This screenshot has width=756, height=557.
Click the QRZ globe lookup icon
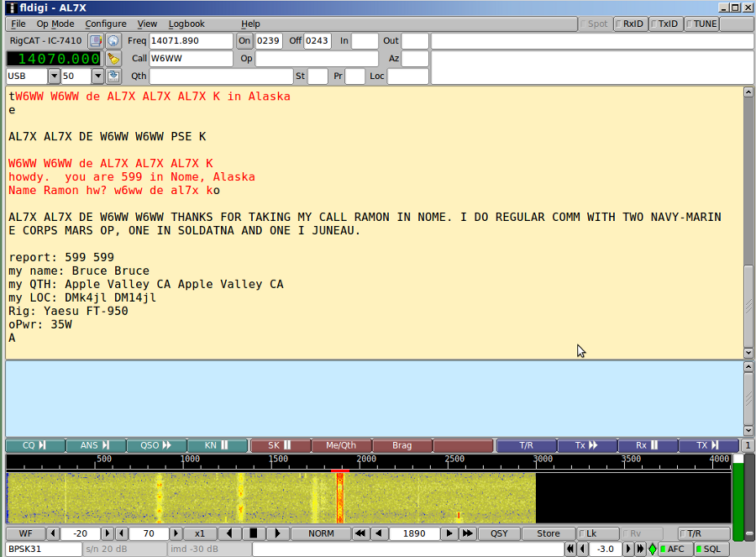tap(113, 41)
